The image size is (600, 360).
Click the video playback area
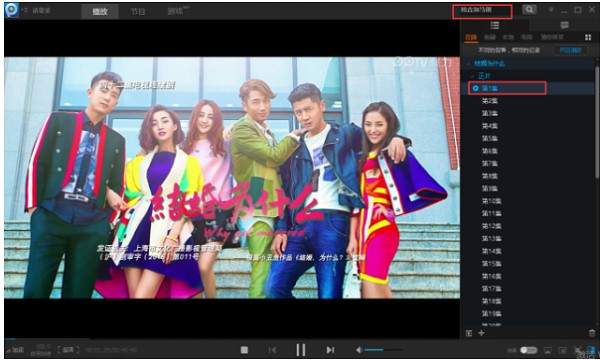click(232, 178)
